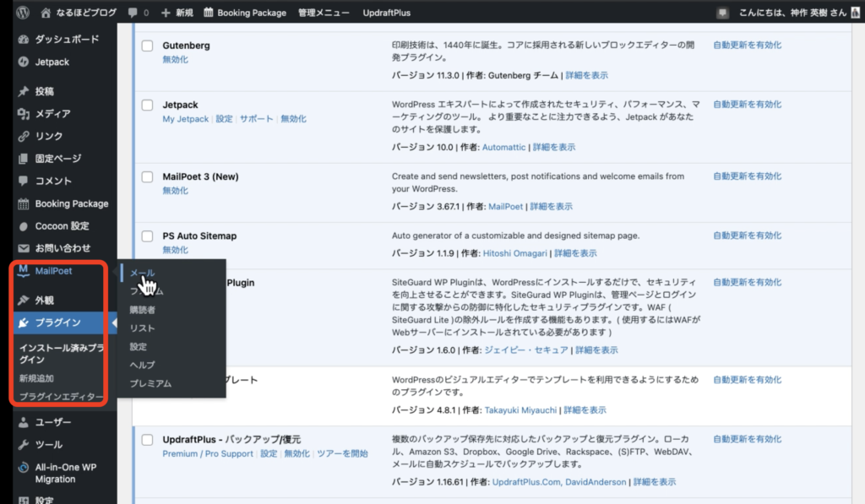This screenshot has width=865, height=504.
Task: Click the WordPress logo icon
Action: click(x=23, y=12)
